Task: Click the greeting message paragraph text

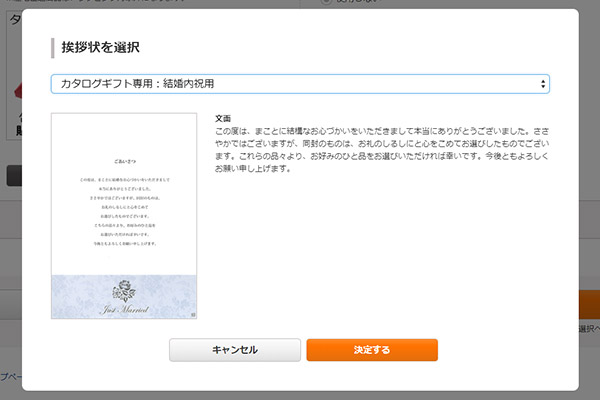Action: pos(380,150)
